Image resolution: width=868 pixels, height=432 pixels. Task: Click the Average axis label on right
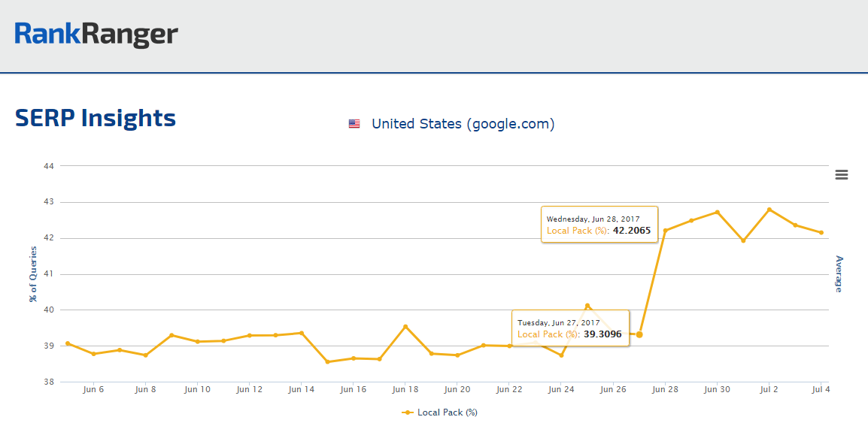tap(839, 273)
